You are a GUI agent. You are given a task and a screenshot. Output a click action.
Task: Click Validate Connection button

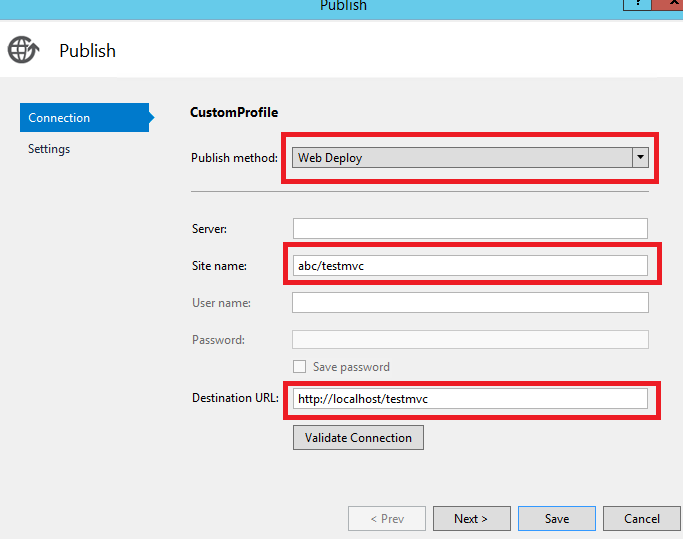[358, 437]
